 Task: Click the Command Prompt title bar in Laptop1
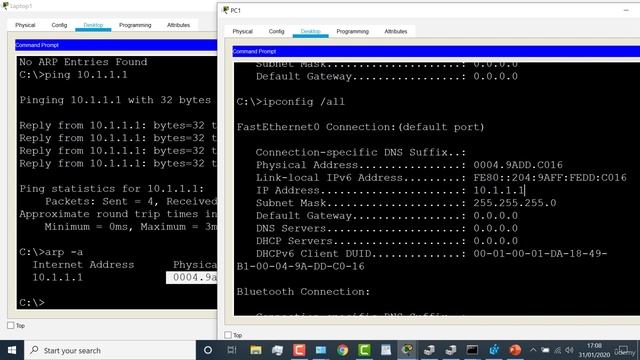[x=116, y=45]
